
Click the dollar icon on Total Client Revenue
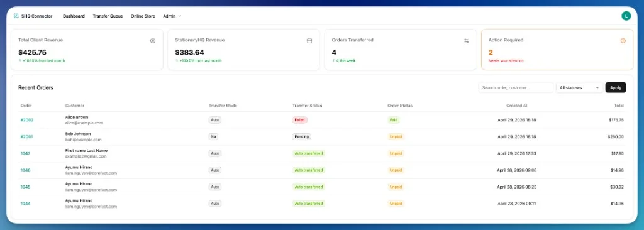click(153, 41)
